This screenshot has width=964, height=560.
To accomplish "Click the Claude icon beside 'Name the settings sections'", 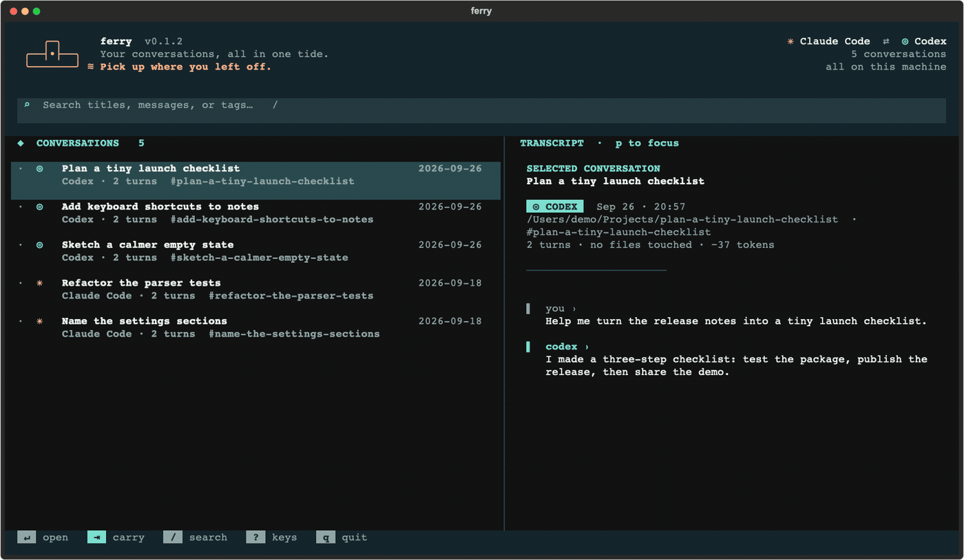I will point(40,321).
